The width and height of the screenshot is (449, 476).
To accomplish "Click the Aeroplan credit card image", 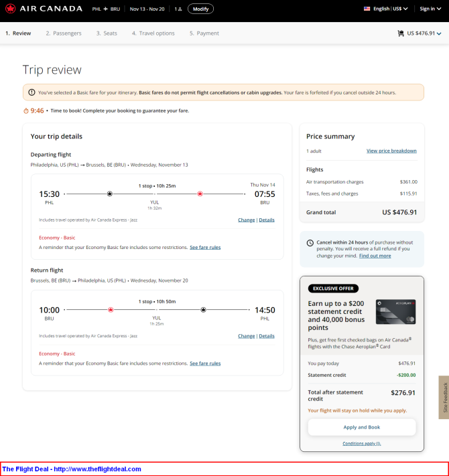I will 395,312.
